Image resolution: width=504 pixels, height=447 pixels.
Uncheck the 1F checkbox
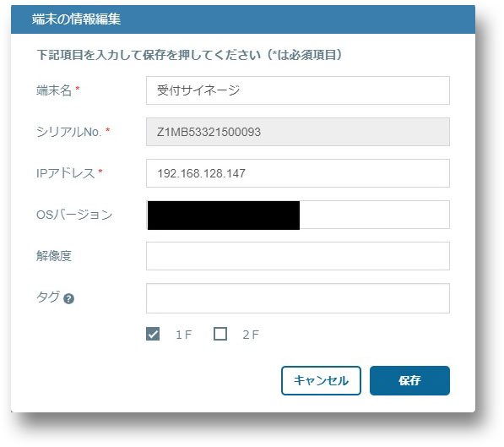coord(153,334)
